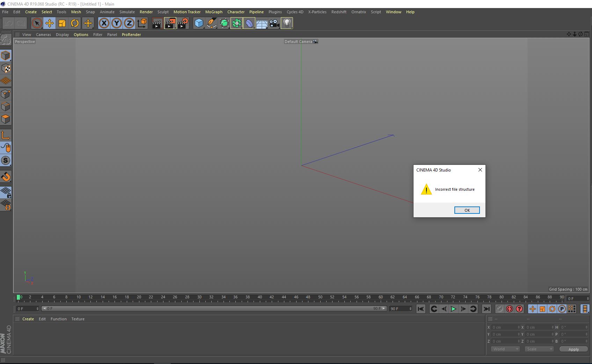The image size is (592, 364).
Task: Switch to Edges mode
Action: click(6, 107)
